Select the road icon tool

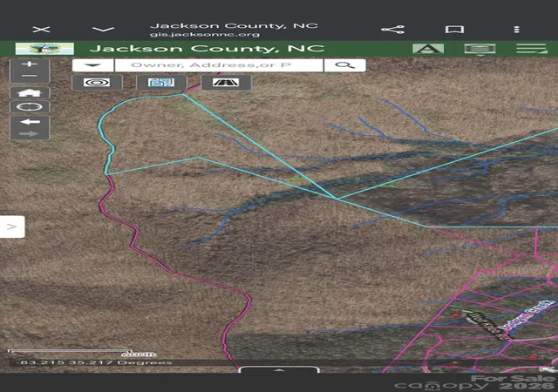click(226, 83)
